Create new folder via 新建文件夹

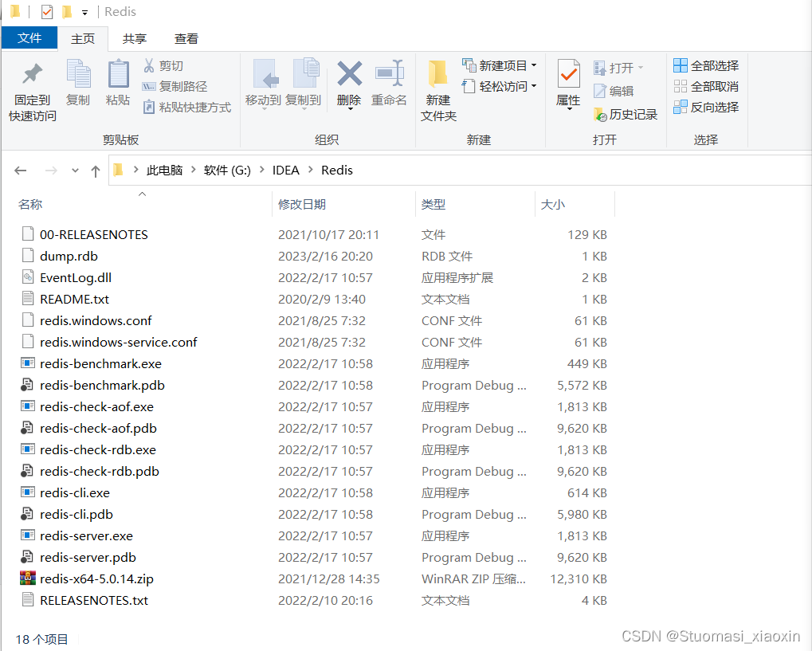point(438,92)
